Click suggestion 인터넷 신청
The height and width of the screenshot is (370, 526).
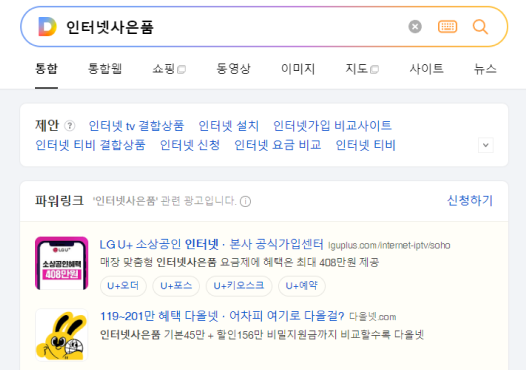click(x=190, y=145)
